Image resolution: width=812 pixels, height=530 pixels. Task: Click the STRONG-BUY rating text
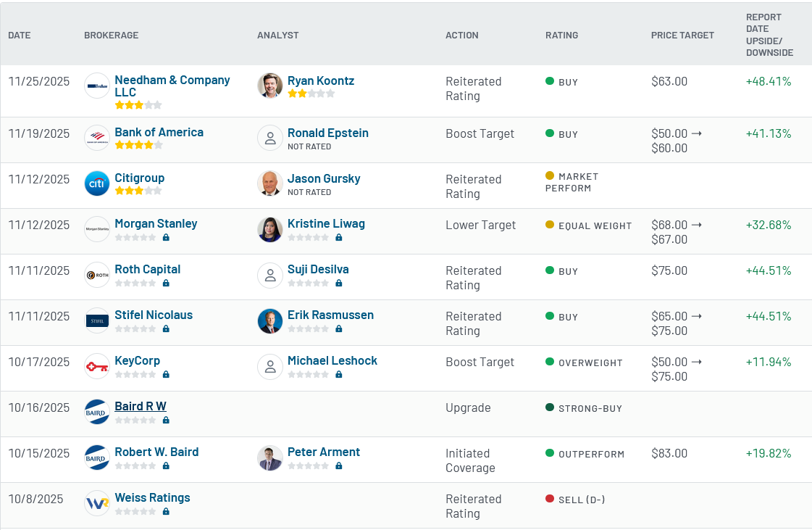click(x=590, y=409)
